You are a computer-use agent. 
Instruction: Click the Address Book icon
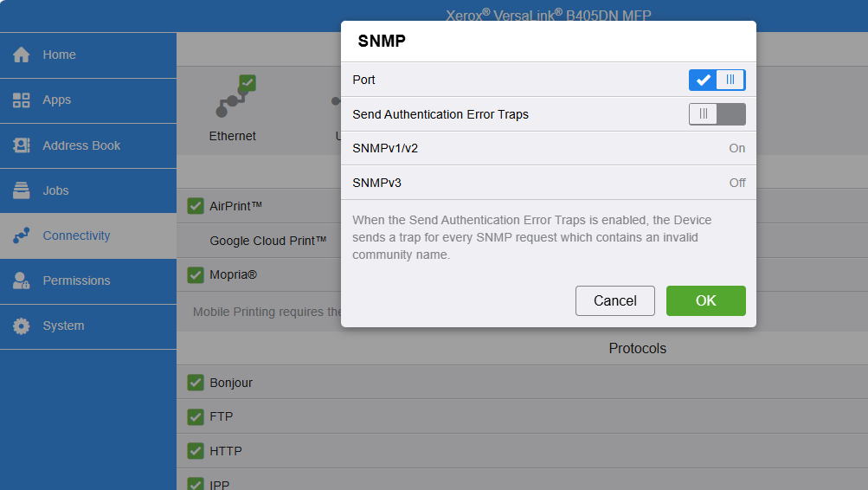[22, 145]
